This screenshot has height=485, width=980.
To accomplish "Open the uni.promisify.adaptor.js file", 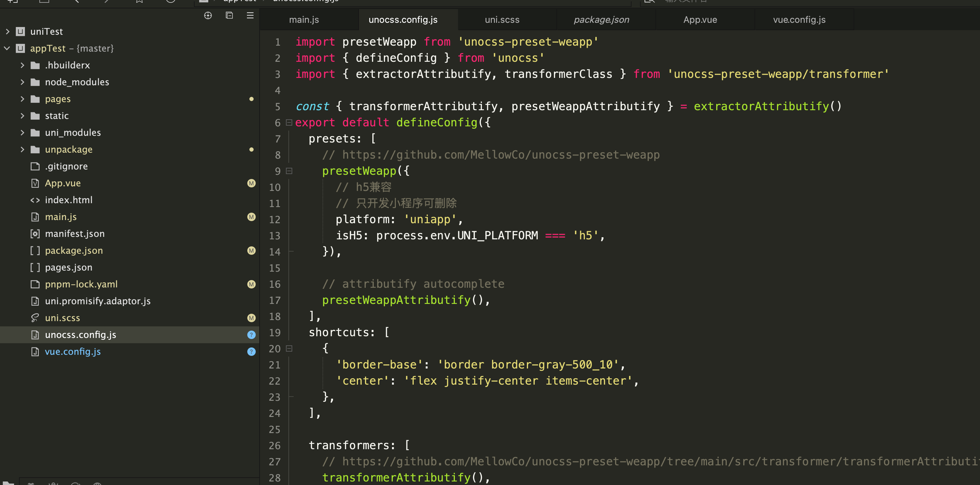I will [98, 301].
